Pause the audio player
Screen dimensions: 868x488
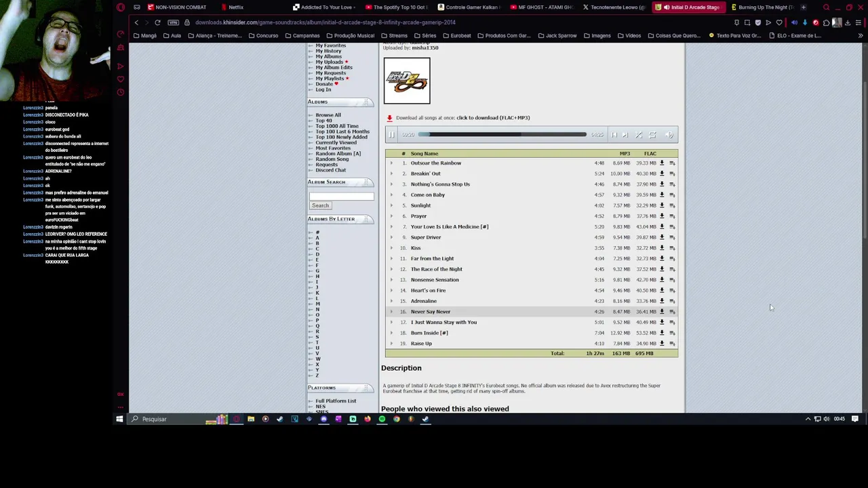(x=391, y=135)
